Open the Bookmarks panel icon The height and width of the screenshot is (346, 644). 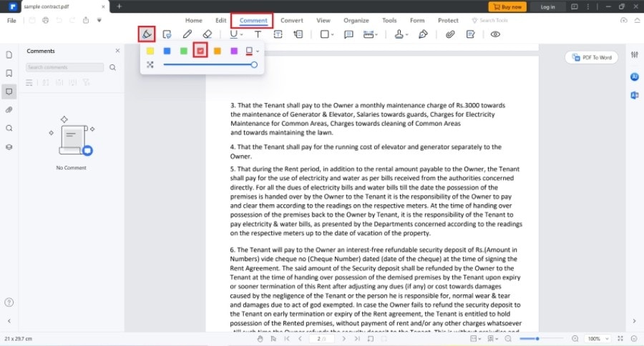[x=9, y=73]
